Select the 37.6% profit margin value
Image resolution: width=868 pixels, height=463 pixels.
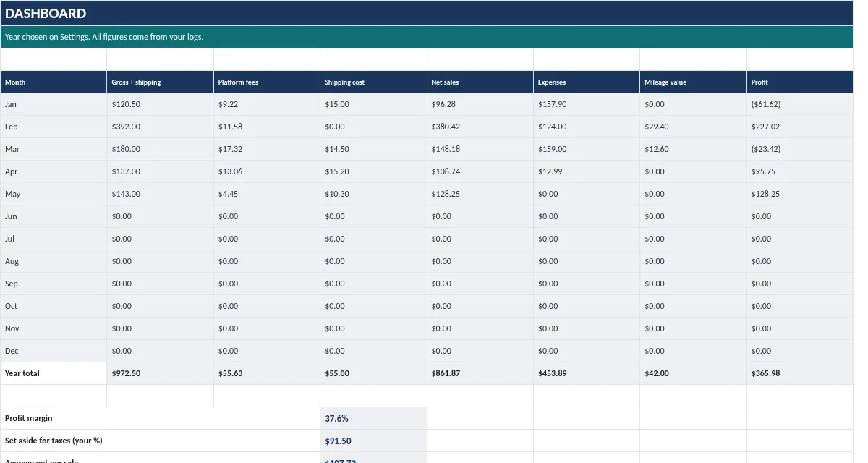(x=373, y=418)
